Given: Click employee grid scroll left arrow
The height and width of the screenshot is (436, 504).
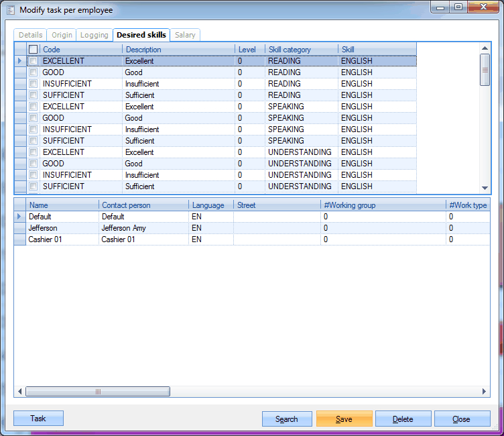Looking at the screenshot, I should pyautogui.click(x=20, y=391).
